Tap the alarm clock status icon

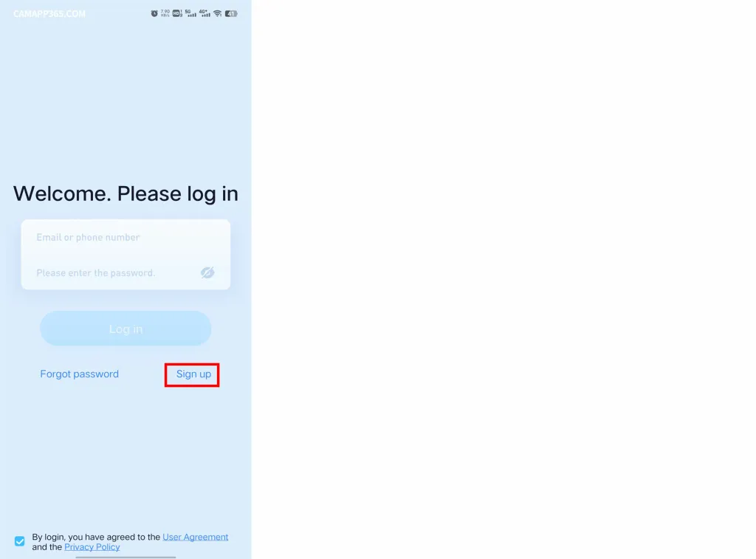pos(154,13)
